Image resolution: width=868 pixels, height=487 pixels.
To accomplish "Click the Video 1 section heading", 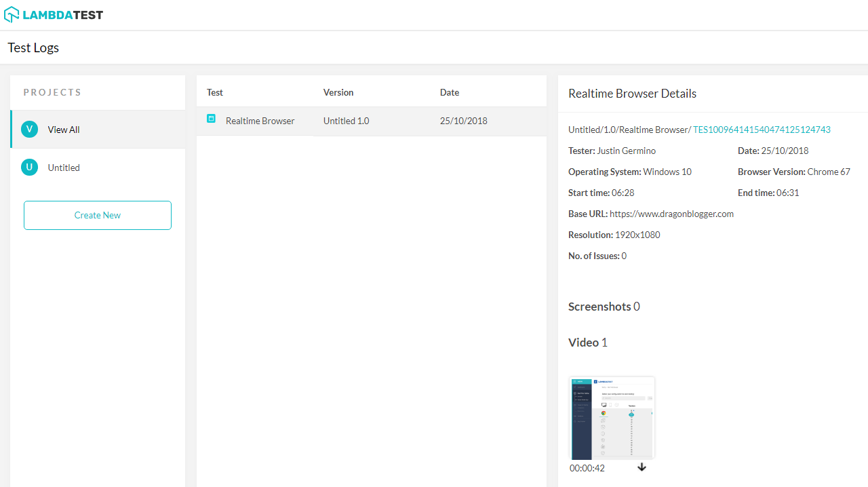I will pyautogui.click(x=587, y=343).
